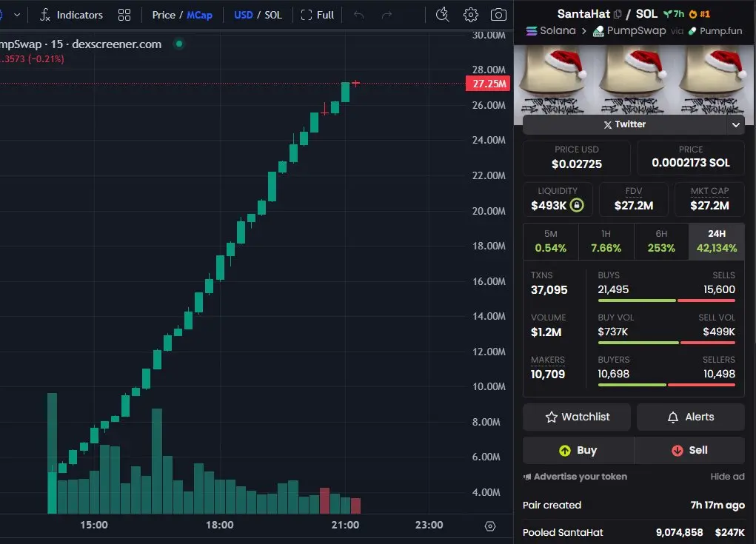Click the buys/sells ratio bar
This screenshot has height=544, width=756.
click(666, 300)
